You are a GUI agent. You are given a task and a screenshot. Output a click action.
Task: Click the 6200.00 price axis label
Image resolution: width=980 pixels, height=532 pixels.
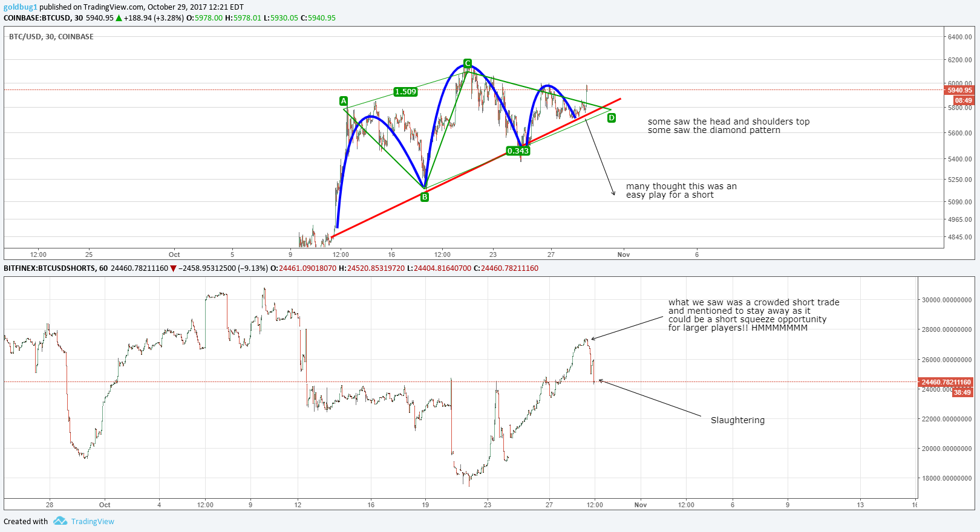coord(960,60)
